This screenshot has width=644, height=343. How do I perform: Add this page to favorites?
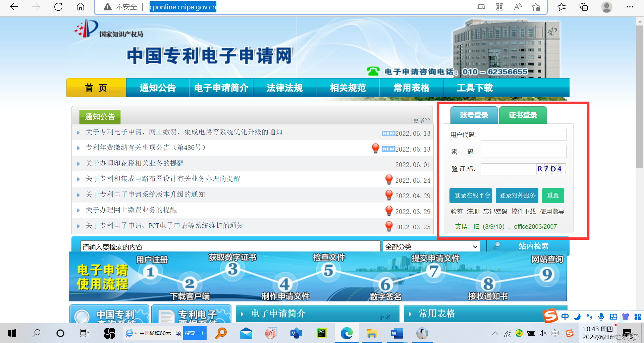[536, 7]
